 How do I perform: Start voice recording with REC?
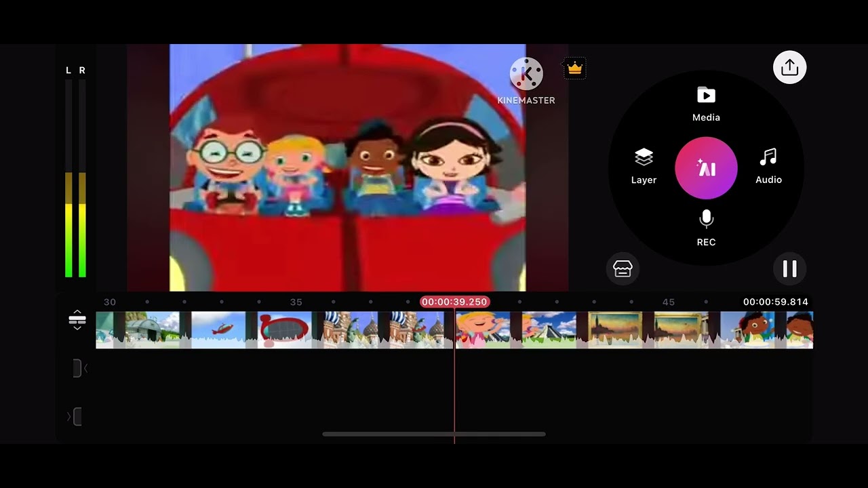point(706,228)
